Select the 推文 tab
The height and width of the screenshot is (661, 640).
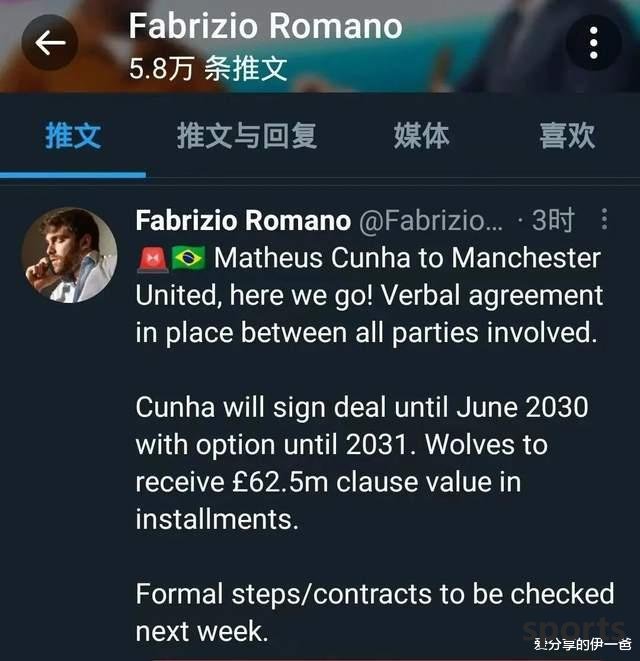coord(73,136)
